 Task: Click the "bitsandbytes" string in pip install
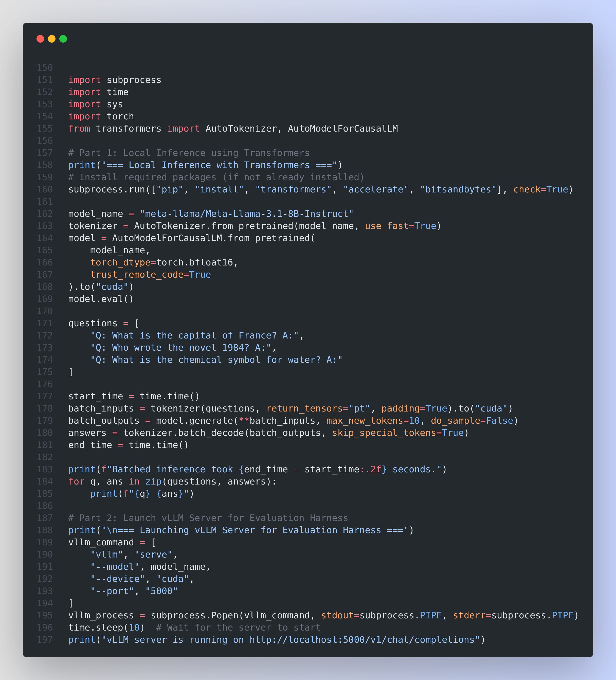click(x=459, y=189)
